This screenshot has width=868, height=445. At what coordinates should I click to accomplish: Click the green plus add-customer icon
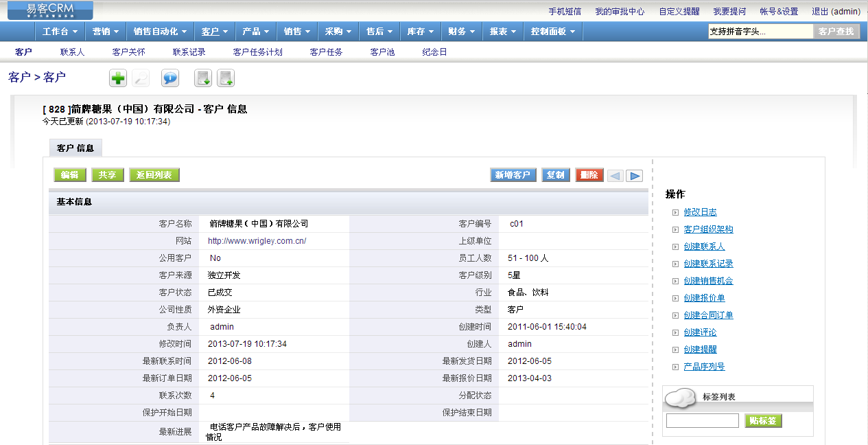point(118,78)
